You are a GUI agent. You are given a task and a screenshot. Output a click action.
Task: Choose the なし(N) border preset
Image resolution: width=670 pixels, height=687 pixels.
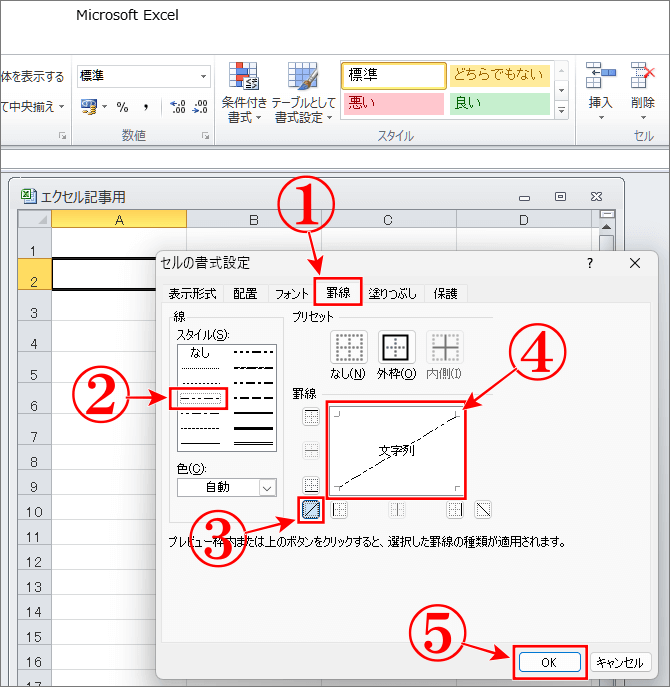click(x=348, y=347)
